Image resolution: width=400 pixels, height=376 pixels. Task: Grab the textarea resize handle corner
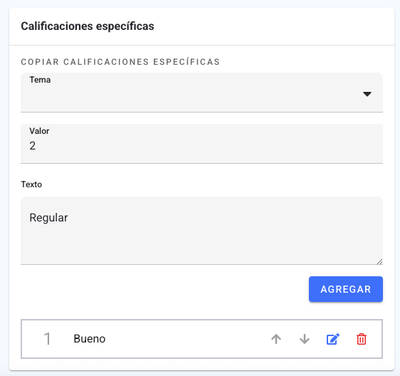point(379,261)
